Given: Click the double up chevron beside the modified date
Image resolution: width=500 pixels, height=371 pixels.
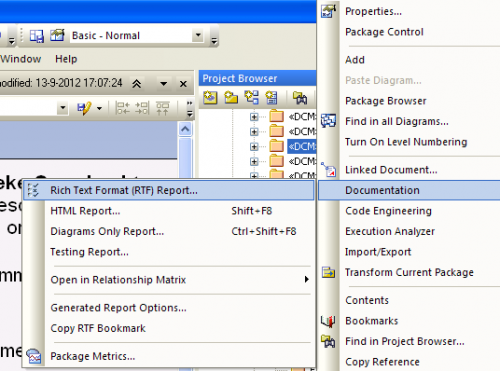Looking at the screenshot, I should coord(136,83).
